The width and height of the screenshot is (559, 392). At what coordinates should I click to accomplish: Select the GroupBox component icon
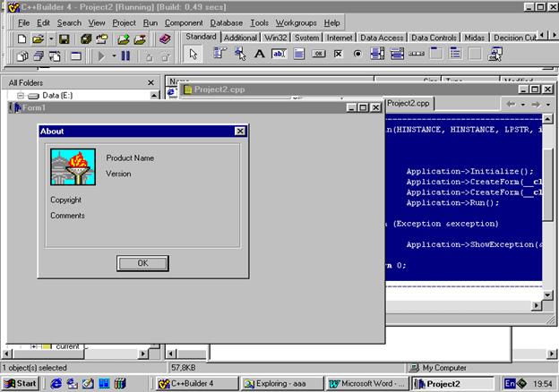[x=436, y=54]
